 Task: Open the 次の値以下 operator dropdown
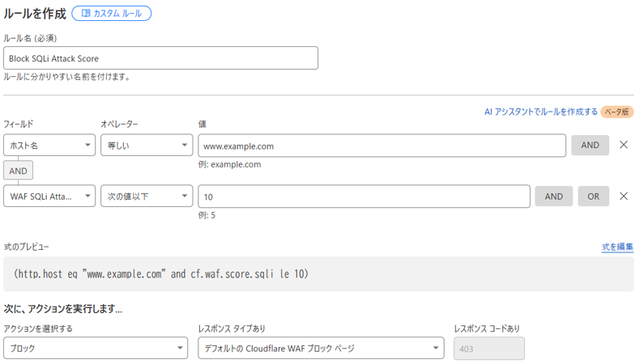[146, 197]
